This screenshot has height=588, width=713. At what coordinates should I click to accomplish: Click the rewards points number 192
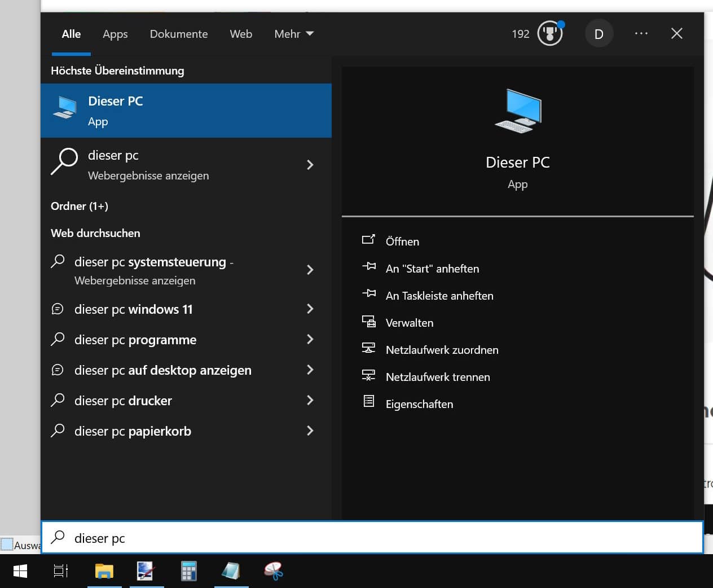(x=521, y=34)
